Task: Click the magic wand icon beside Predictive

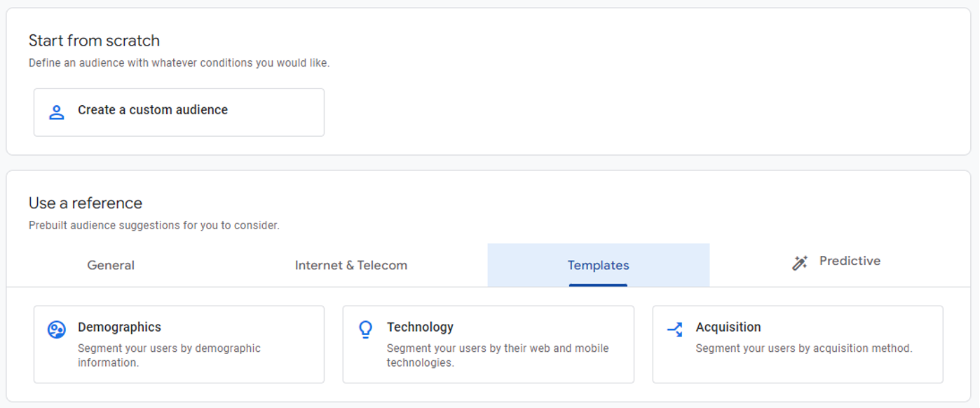Action: coord(800,261)
